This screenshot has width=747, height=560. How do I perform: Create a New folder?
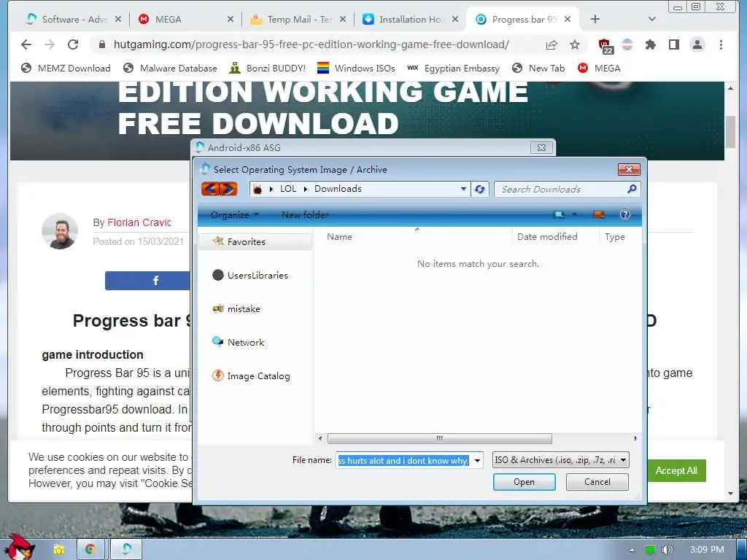point(305,215)
